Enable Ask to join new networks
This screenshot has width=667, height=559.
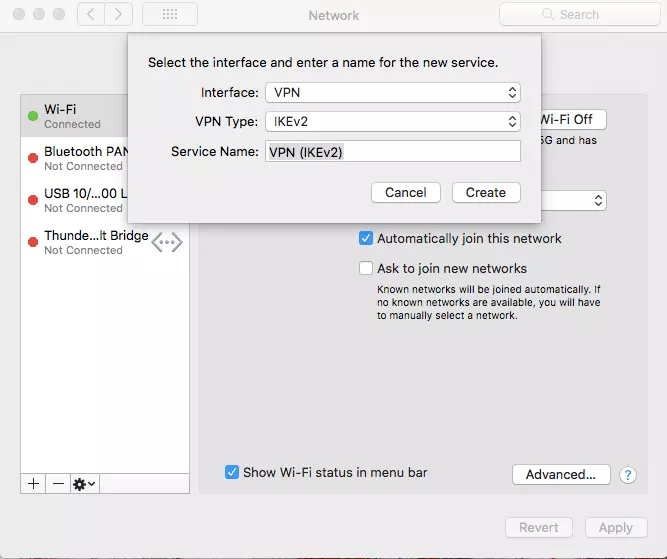[x=366, y=268]
